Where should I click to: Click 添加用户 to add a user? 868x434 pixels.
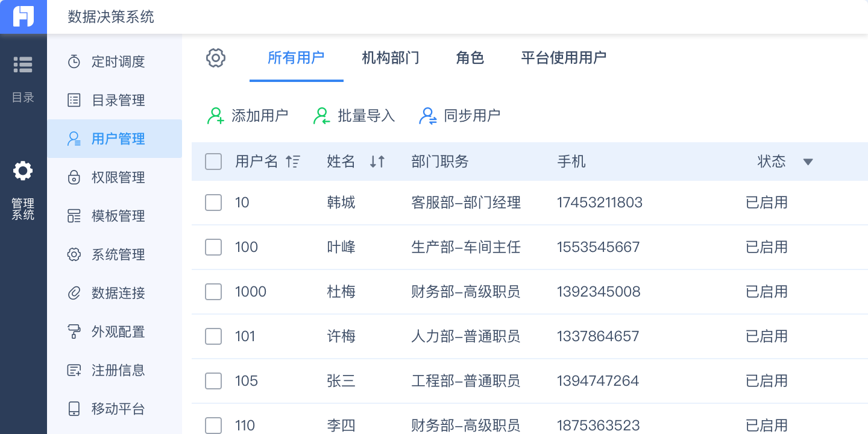coord(248,116)
